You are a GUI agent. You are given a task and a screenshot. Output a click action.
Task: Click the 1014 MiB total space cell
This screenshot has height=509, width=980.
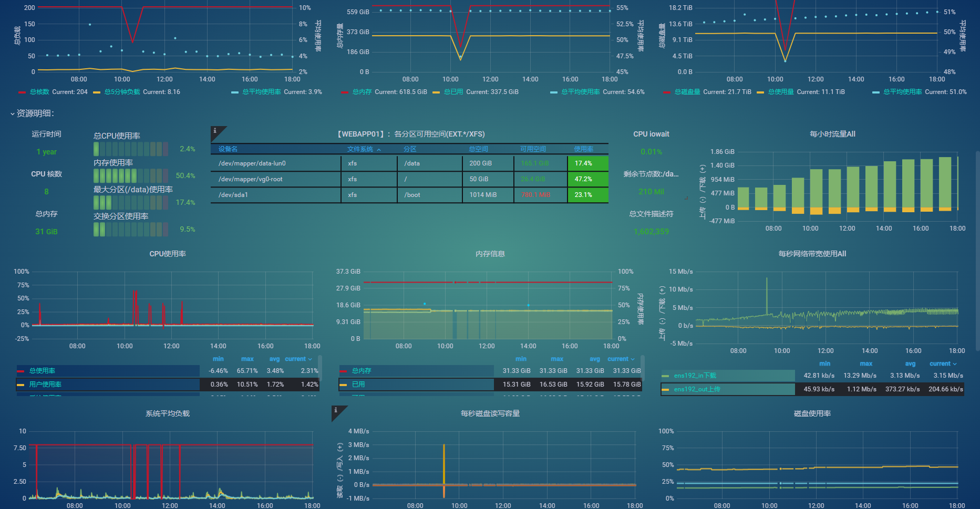click(x=488, y=195)
